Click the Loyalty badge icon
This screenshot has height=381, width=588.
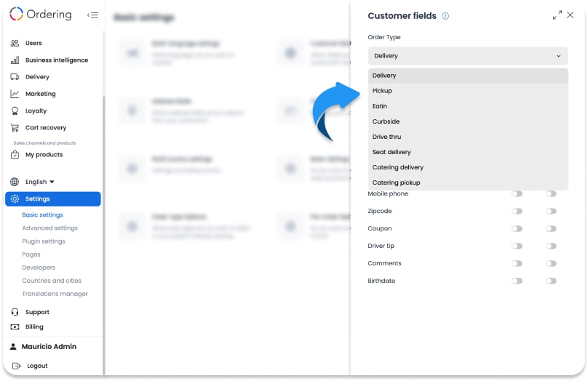click(15, 111)
